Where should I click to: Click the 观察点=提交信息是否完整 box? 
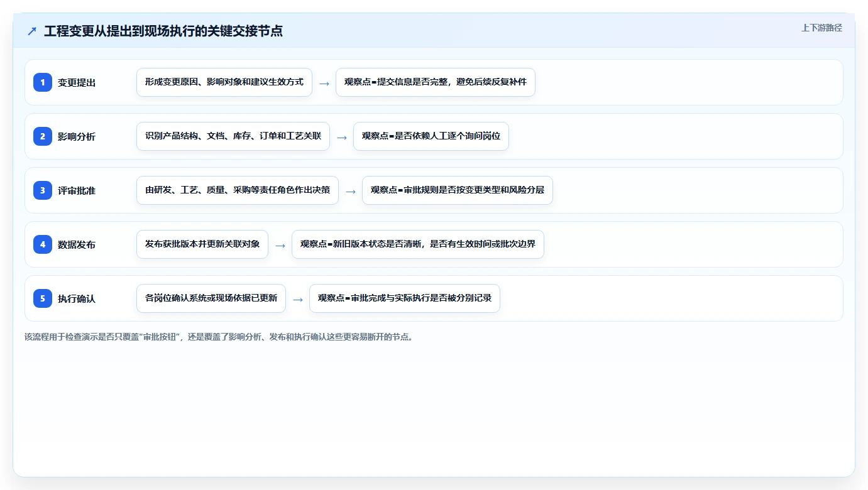coord(436,82)
